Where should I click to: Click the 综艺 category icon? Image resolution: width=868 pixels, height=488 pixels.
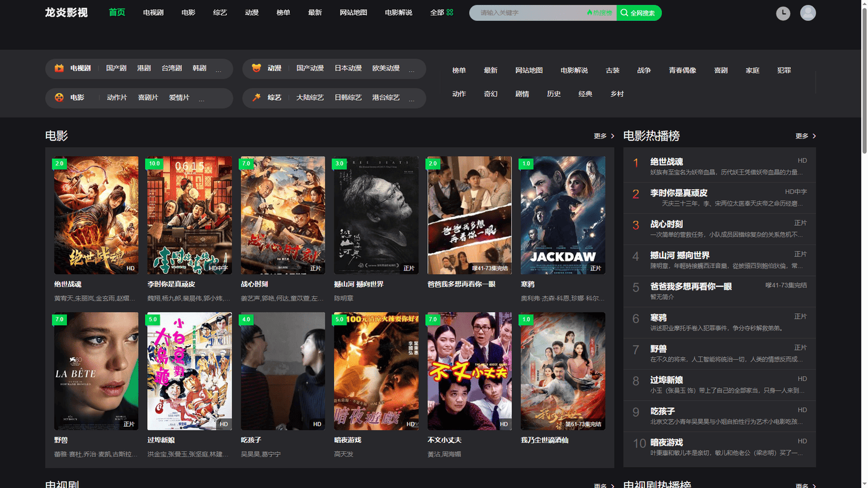[x=256, y=97]
